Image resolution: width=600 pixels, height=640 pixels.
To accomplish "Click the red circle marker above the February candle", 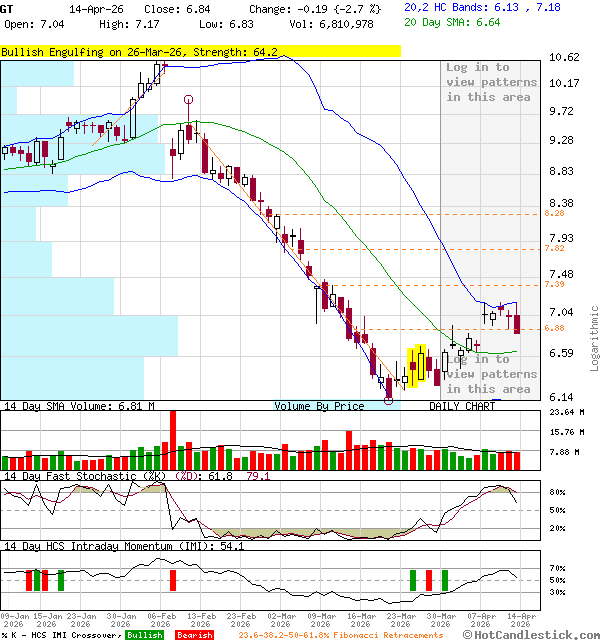I will [189, 100].
